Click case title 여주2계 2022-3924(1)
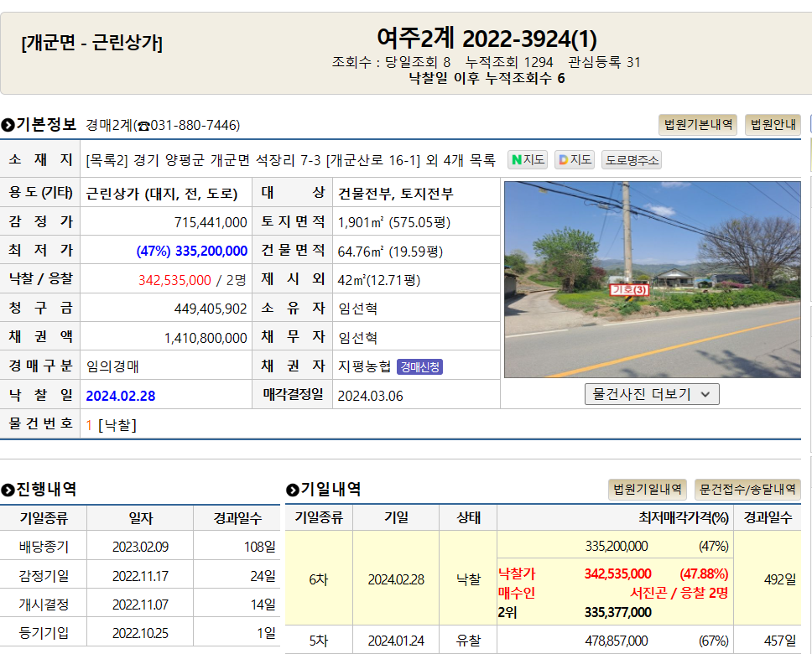Screen dimensions: 812x654 click(487, 39)
